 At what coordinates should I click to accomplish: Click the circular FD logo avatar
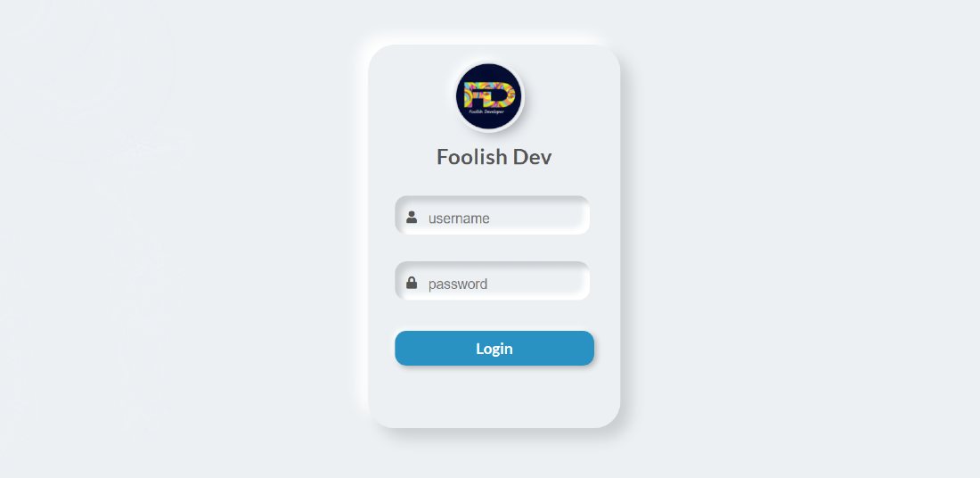pos(489,96)
